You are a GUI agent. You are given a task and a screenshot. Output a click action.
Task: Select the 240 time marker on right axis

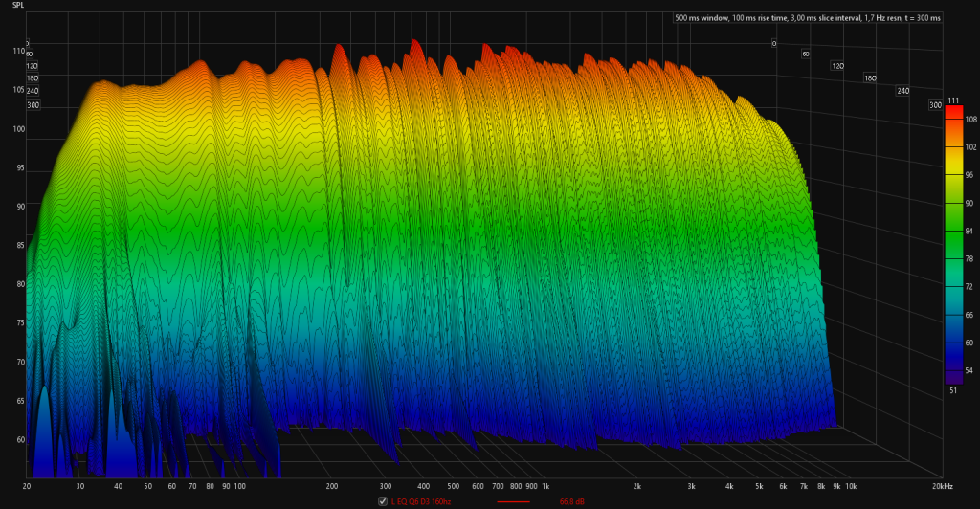click(x=902, y=91)
